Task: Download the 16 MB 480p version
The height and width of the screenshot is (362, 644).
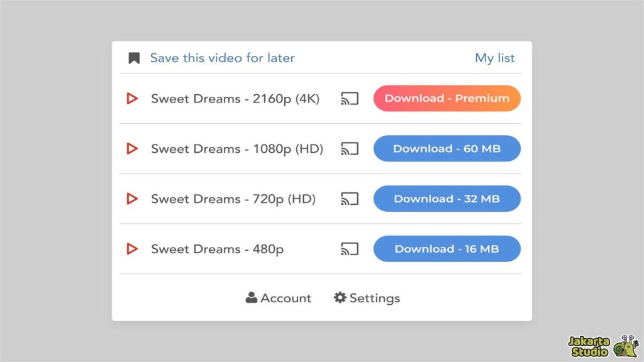Action: [447, 249]
